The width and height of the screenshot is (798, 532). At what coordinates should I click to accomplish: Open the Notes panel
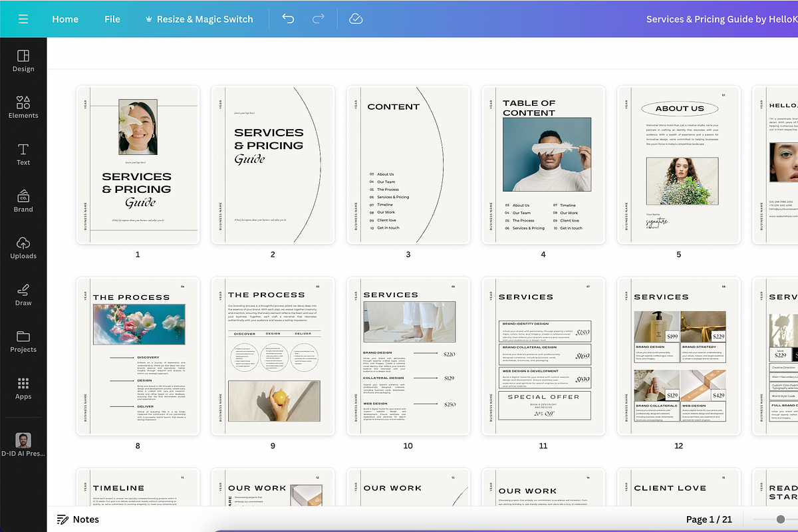pyautogui.click(x=78, y=519)
